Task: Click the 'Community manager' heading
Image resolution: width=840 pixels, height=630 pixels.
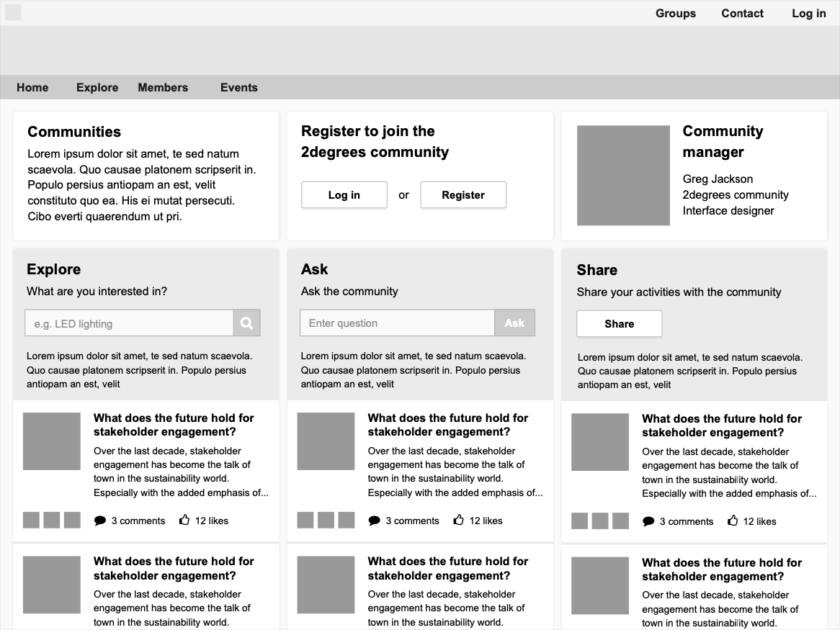Action: 723,141
